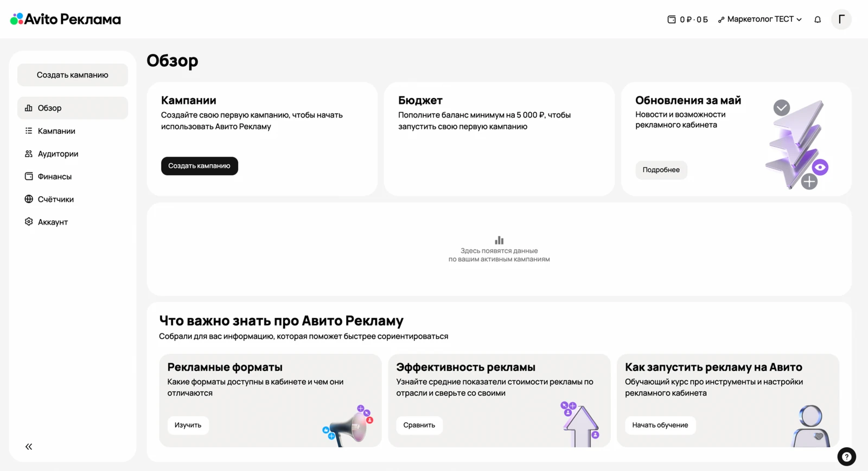The image size is (868, 471).
Task: Click the sidebar "Создать кампанию" button
Action: [x=73, y=75]
